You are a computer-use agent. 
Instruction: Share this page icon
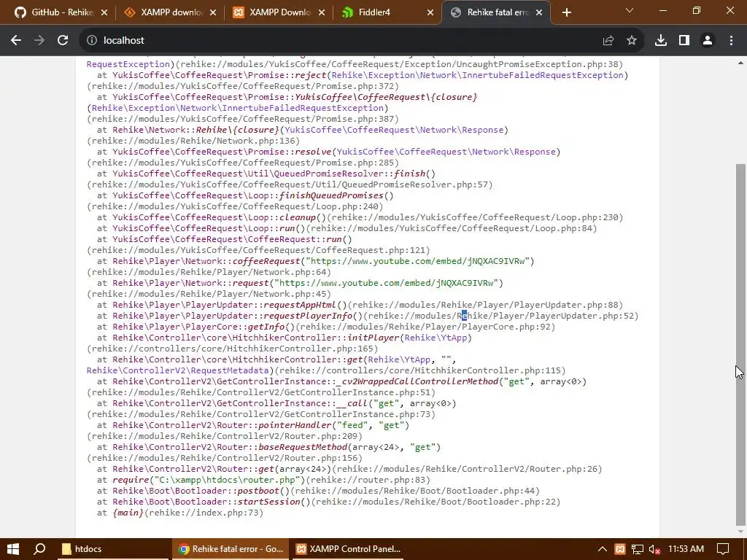[608, 41]
